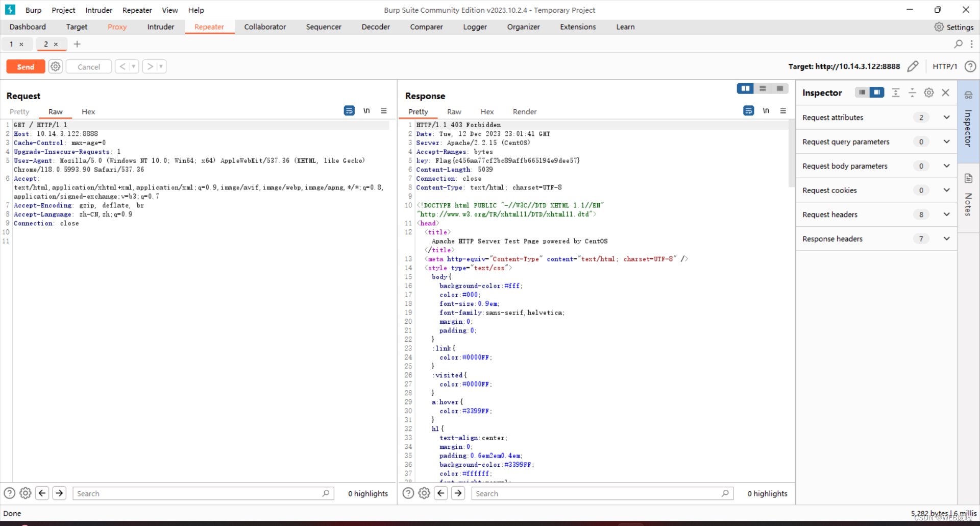This screenshot has width=980, height=526.
Task: Click Inspector side tab icon
Action: tap(968, 95)
